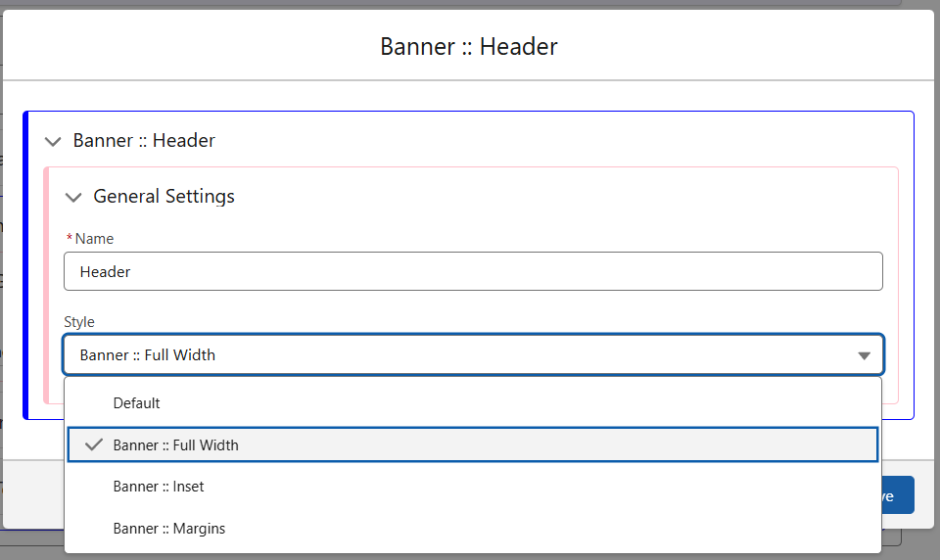The width and height of the screenshot is (940, 560).
Task: Click the General Settings section title
Action: (164, 197)
